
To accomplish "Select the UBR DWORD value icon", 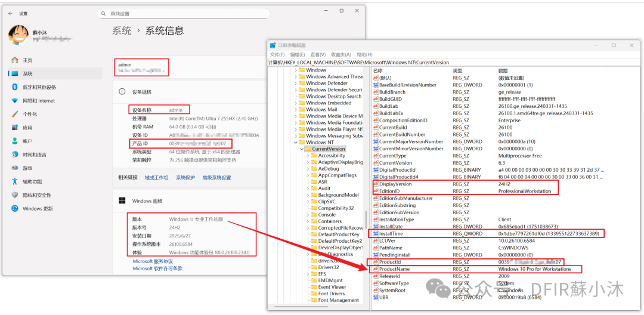I will [x=376, y=297].
